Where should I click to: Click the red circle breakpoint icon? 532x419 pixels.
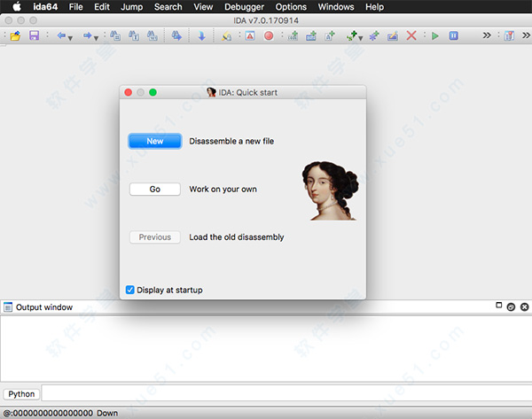click(x=269, y=35)
